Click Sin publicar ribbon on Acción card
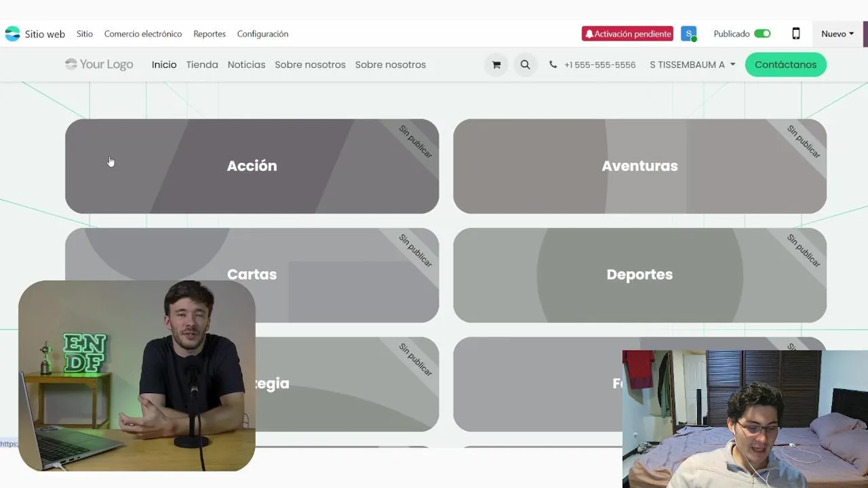868x488 pixels. tap(415, 142)
